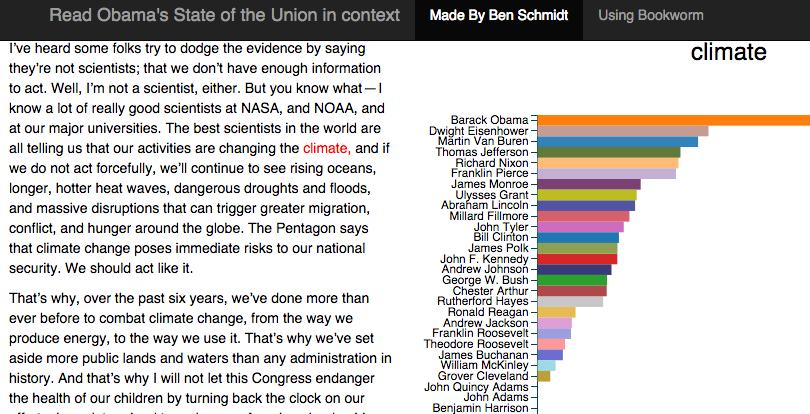Select the green George W. Bush bar
The width and height of the screenshot is (810, 414).
(572, 280)
